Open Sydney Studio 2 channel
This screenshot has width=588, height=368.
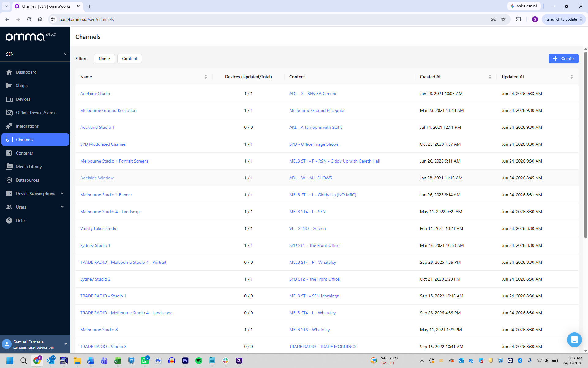[x=95, y=279]
